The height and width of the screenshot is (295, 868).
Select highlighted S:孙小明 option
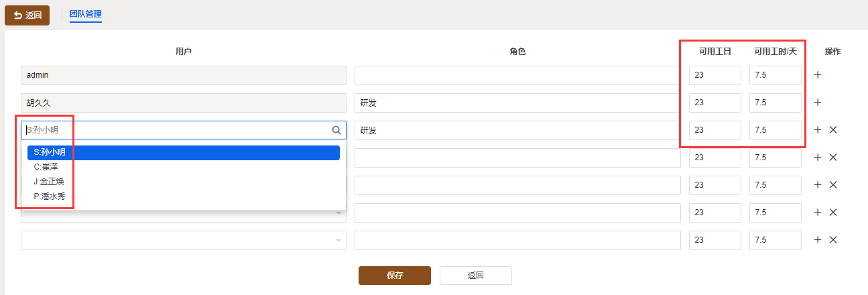coord(184,153)
